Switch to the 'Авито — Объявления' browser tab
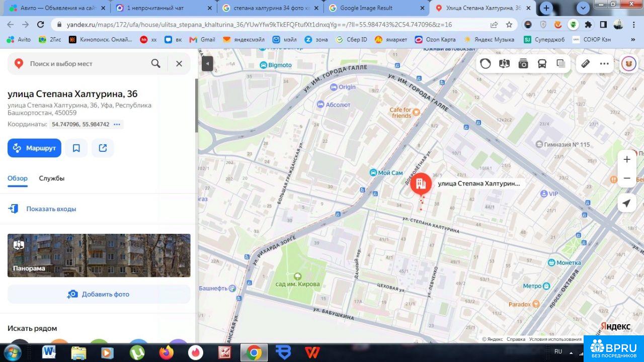 [58, 8]
